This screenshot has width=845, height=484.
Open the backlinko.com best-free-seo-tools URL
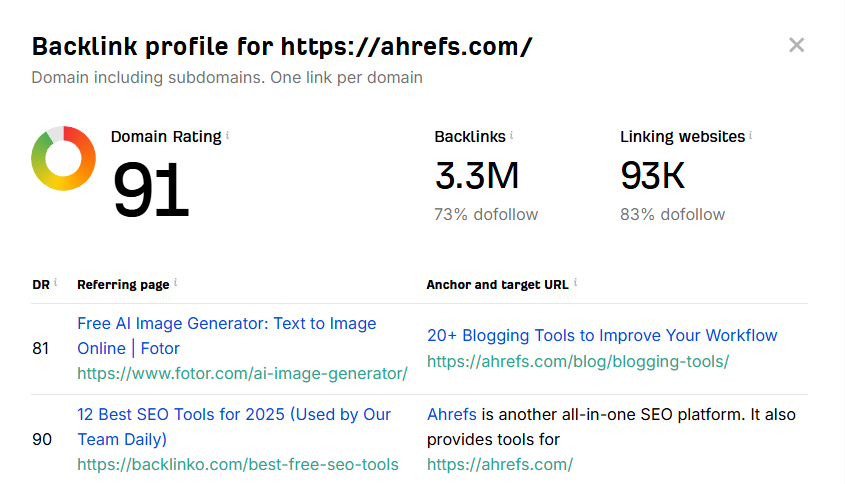click(x=238, y=464)
